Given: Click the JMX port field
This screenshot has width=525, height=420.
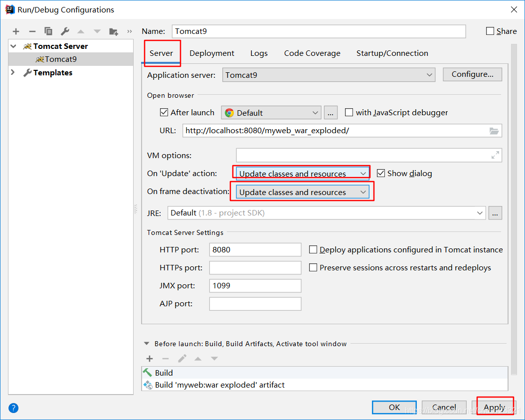Looking at the screenshot, I should [255, 286].
